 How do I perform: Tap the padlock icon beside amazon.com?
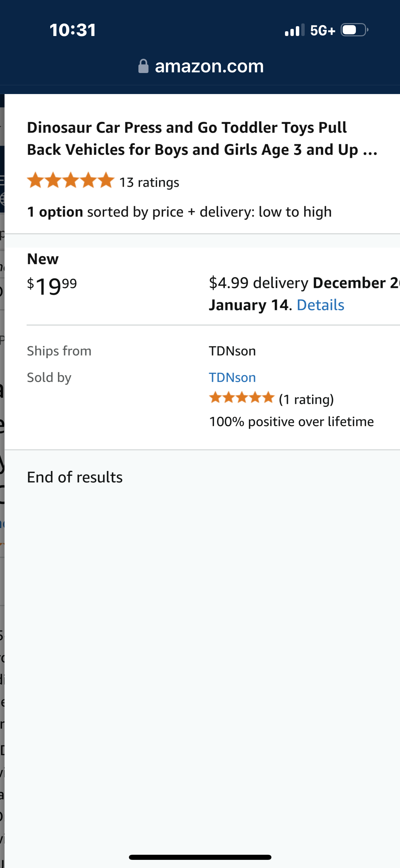tap(143, 66)
